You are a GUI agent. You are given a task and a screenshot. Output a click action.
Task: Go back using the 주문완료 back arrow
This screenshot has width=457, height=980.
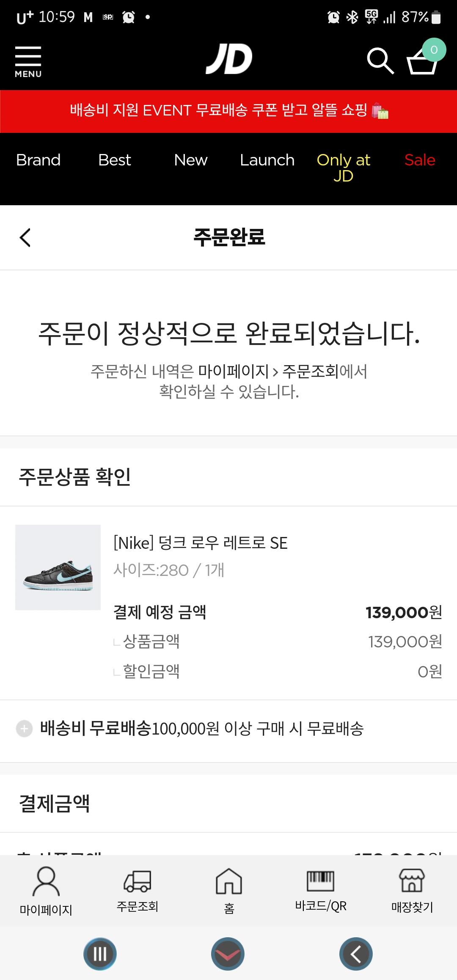pos(25,237)
